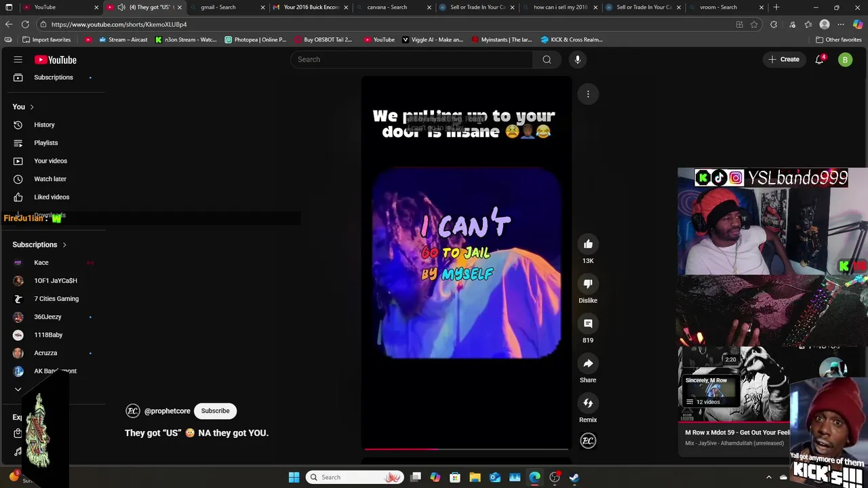Image resolution: width=868 pixels, height=488 pixels.
Task: Open Import favorites bookmark
Action: point(46,39)
